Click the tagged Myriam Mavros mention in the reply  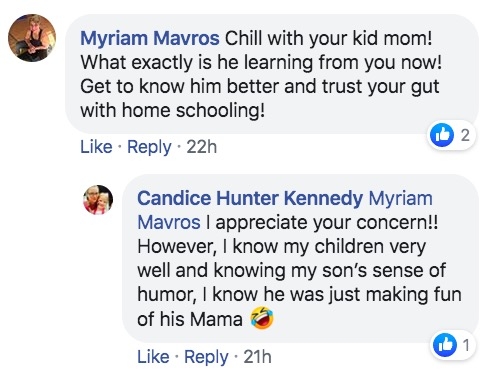[x=285, y=211]
